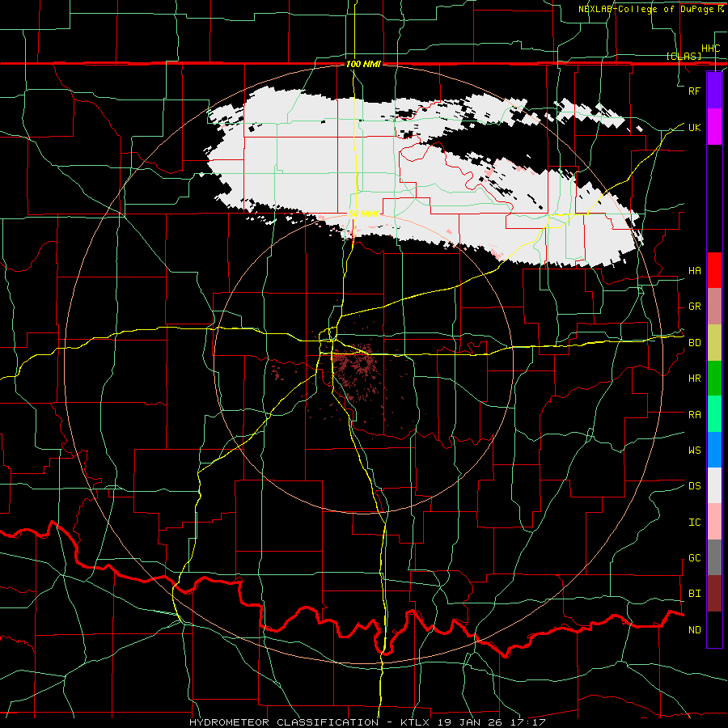Select the gray GC legend swatch

pos(714,557)
